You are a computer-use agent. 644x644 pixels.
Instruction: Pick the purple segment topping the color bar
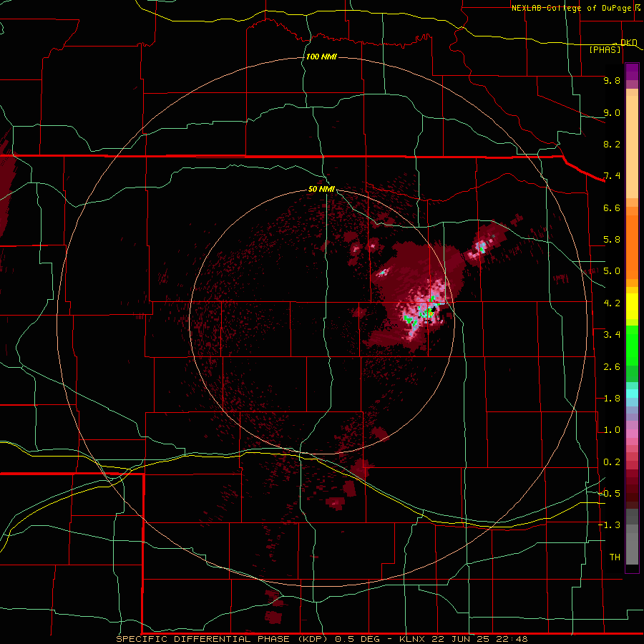pyautogui.click(x=632, y=72)
